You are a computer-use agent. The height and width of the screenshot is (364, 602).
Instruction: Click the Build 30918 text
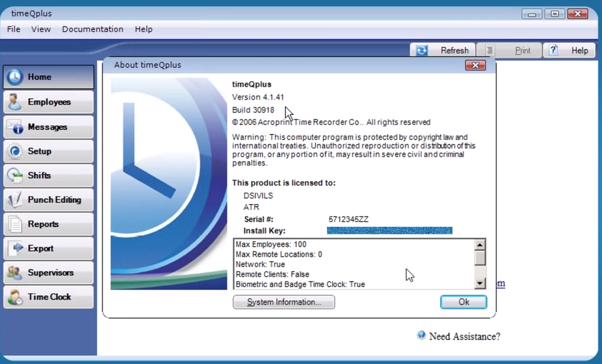253,110
